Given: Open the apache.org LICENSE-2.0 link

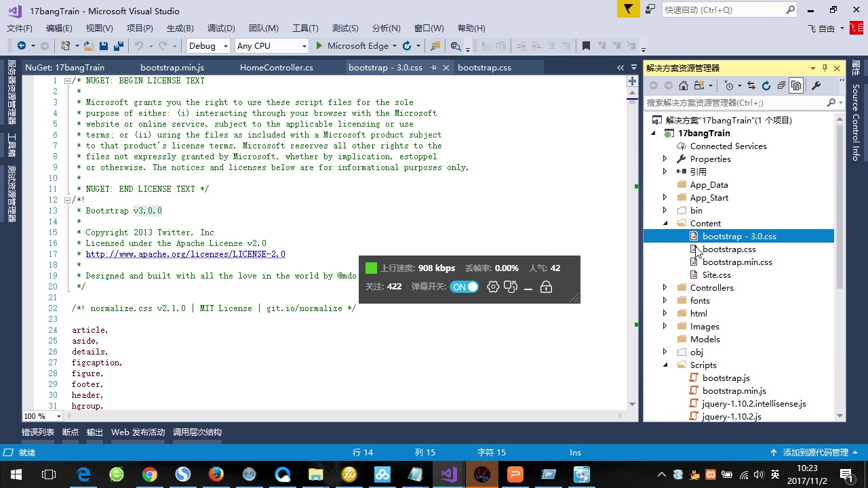Looking at the screenshot, I should click(185, 254).
